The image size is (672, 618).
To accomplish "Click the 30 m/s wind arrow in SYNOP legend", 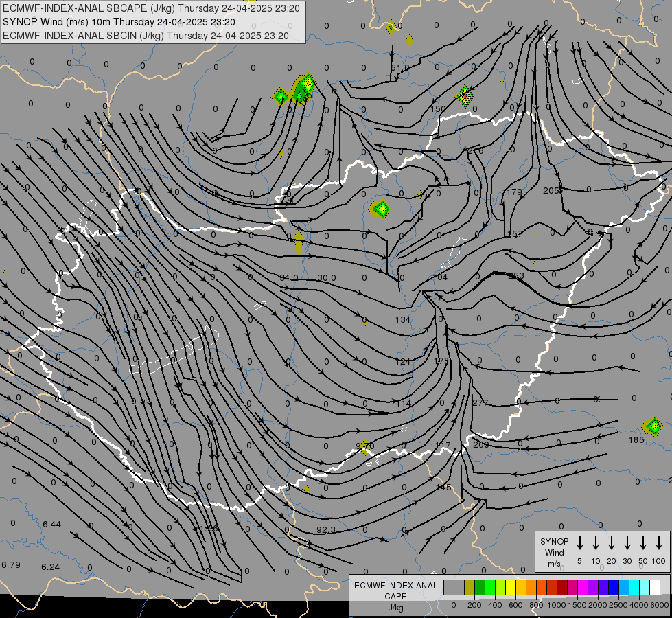I will coord(627,543).
